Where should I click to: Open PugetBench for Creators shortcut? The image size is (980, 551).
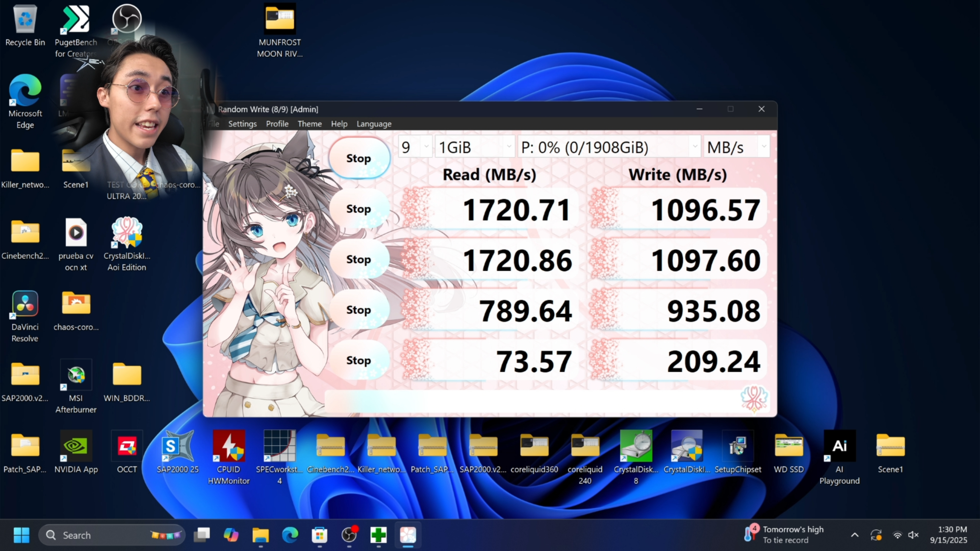pyautogui.click(x=76, y=19)
